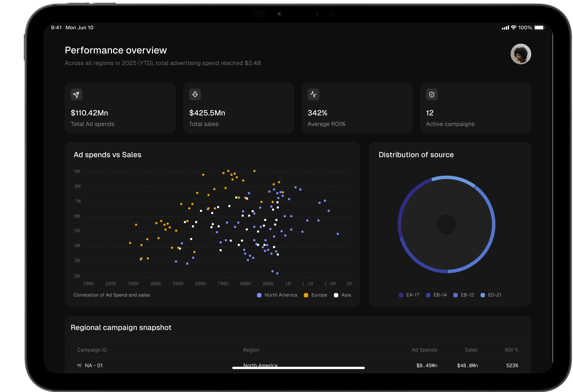Click the download icon on Total sales card

(x=195, y=94)
